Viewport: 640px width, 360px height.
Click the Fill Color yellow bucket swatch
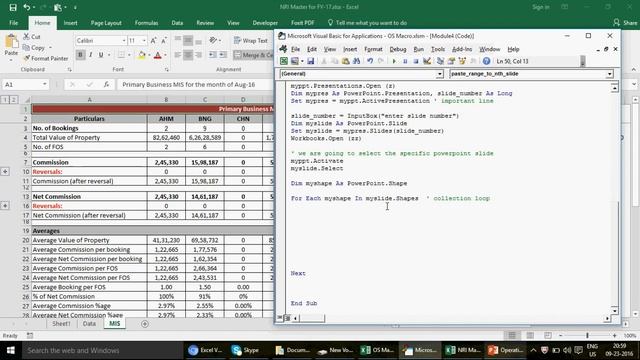142,55
